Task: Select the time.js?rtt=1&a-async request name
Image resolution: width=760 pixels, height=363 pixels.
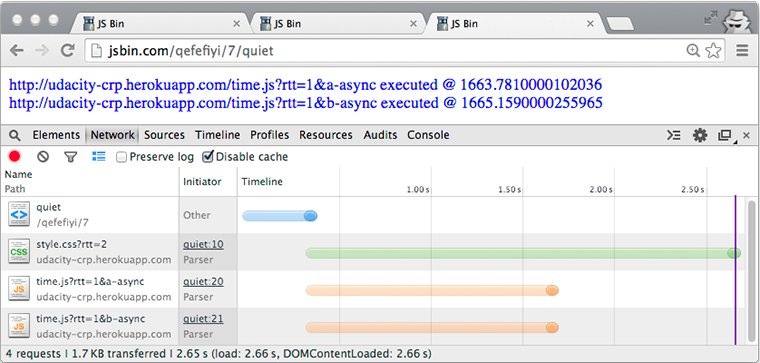Action: click(90, 282)
